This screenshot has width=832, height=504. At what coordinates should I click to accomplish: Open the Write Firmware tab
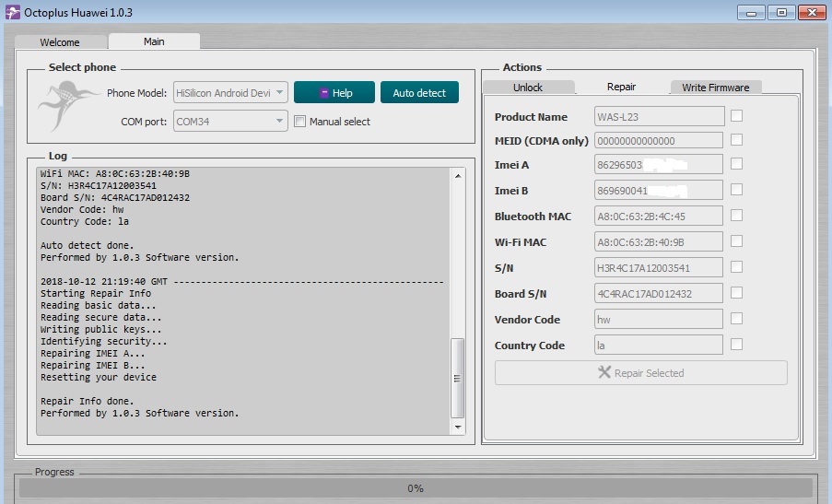click(716, 88)
